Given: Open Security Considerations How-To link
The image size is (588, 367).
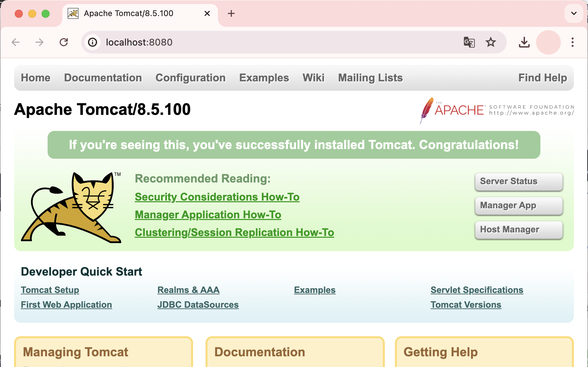Looking at the screenshot, I should 217,197.
